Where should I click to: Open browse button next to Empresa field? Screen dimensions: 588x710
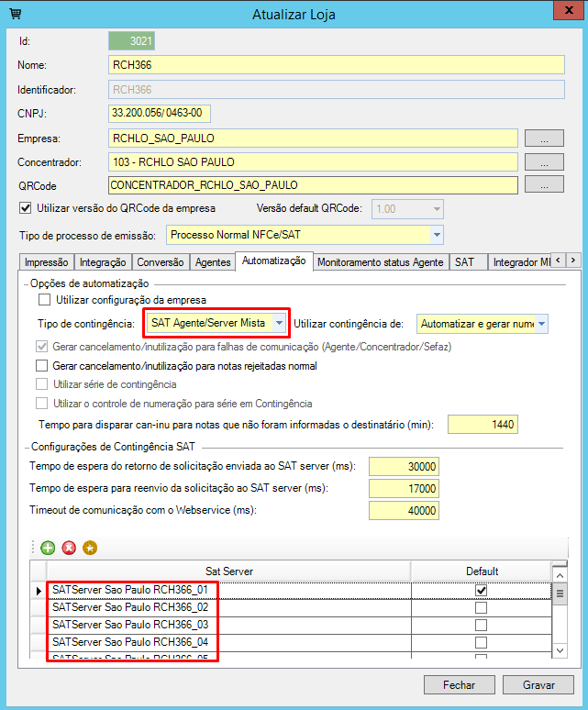[x=543, y=139]
